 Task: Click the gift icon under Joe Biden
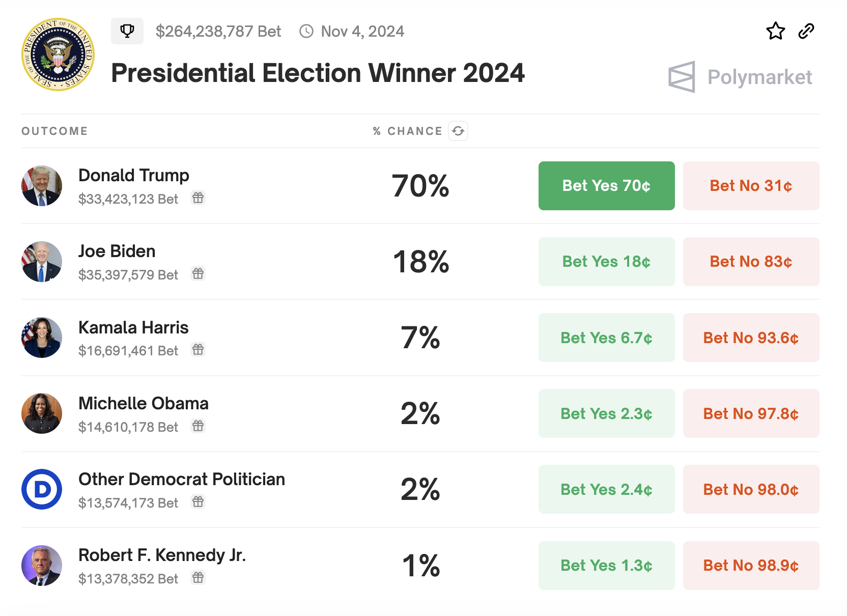pos(198,273)
